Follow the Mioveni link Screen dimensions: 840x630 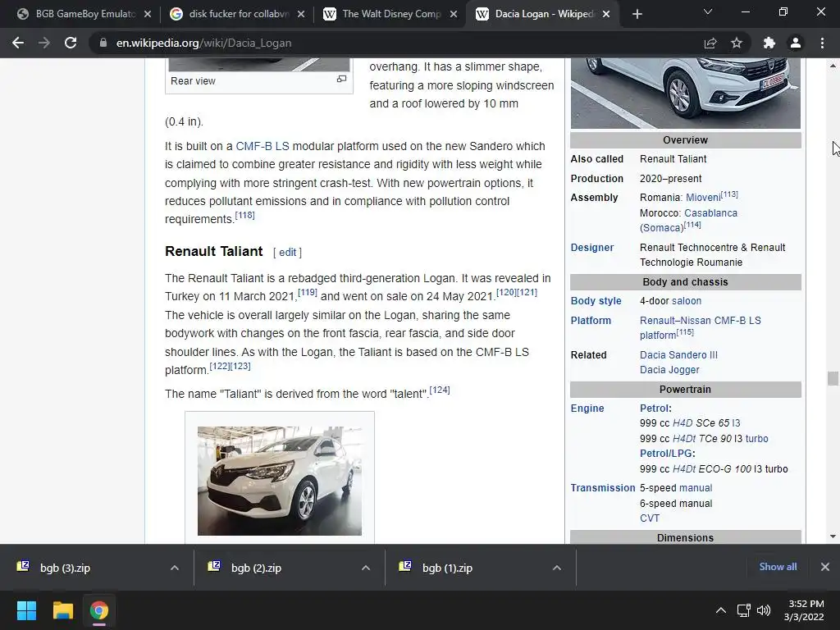click(x=703, y=198)
